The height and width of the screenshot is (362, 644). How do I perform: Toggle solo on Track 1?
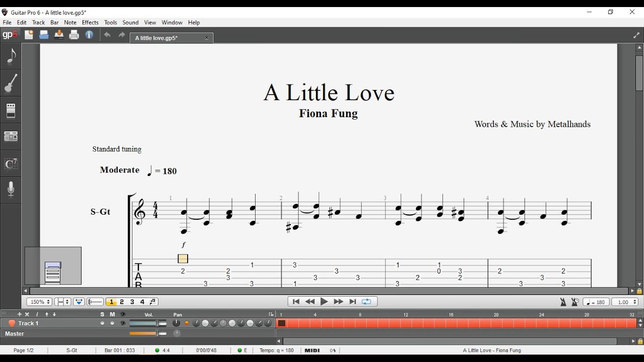pyautogui.click(x=103, y=324)
